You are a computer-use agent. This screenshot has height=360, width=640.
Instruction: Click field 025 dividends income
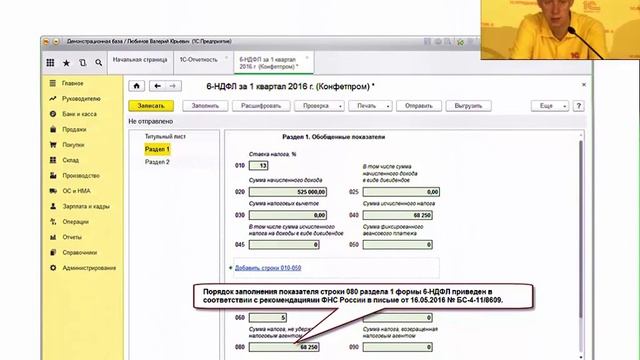pos(401,192)
